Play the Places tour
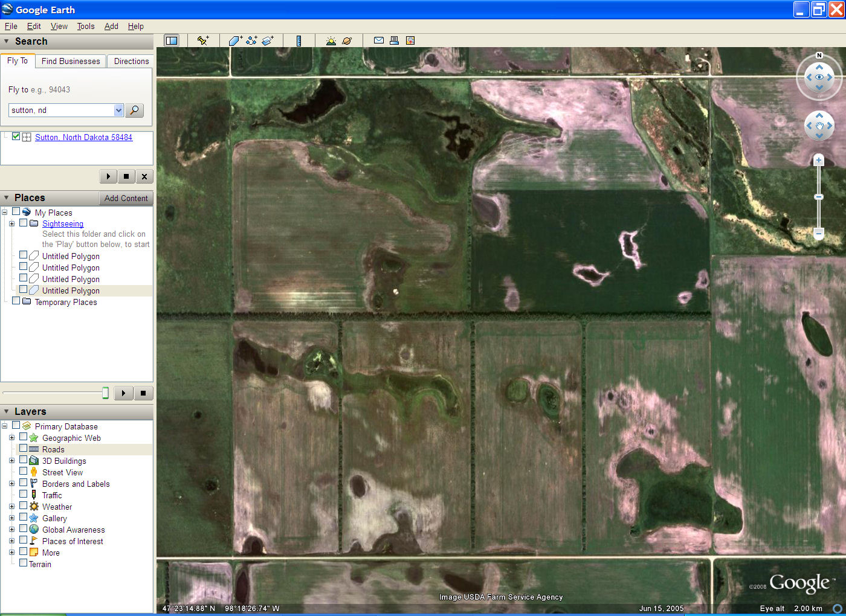Screen dimensions: 846x616 [123, 393]
